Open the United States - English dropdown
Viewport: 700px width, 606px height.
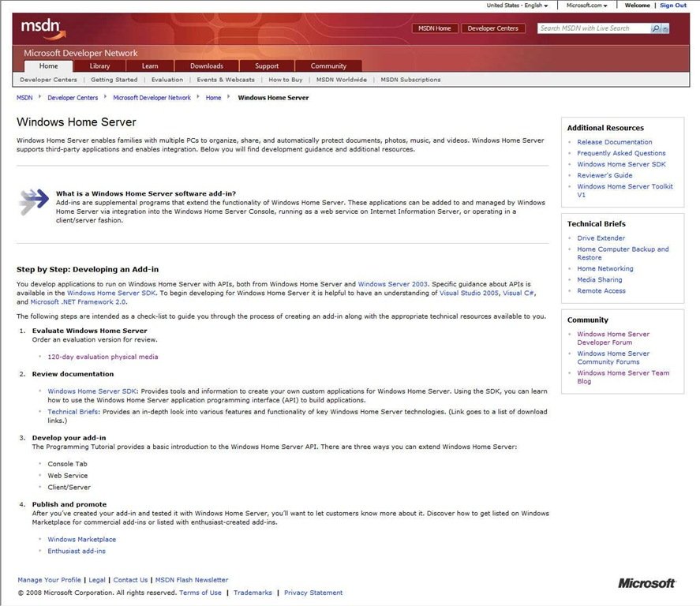point(517,6)
